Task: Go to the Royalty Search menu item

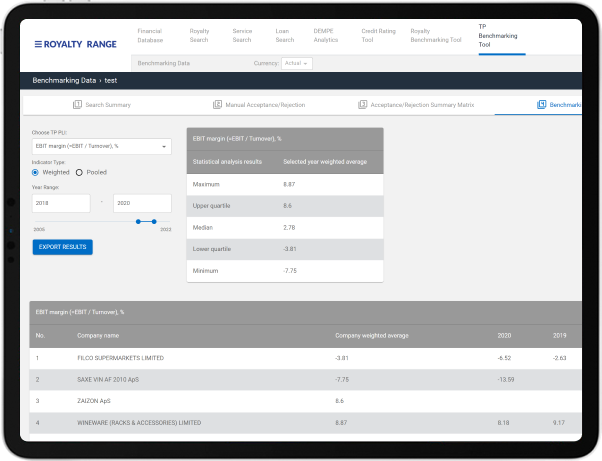Action: (x=199, y=36)
